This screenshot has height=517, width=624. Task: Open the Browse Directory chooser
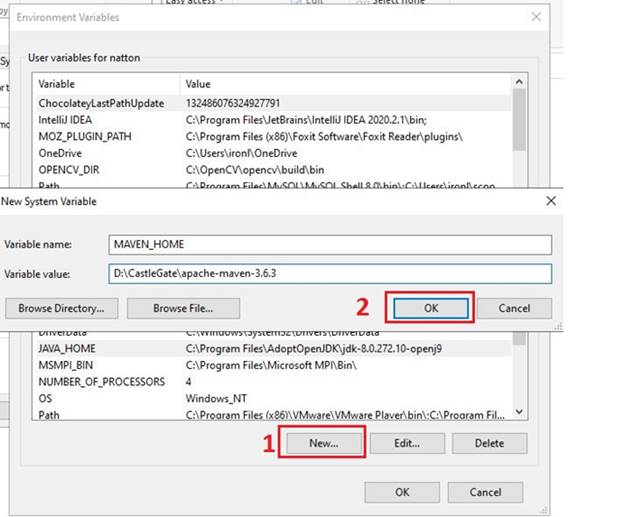click(x=62, y=308)
